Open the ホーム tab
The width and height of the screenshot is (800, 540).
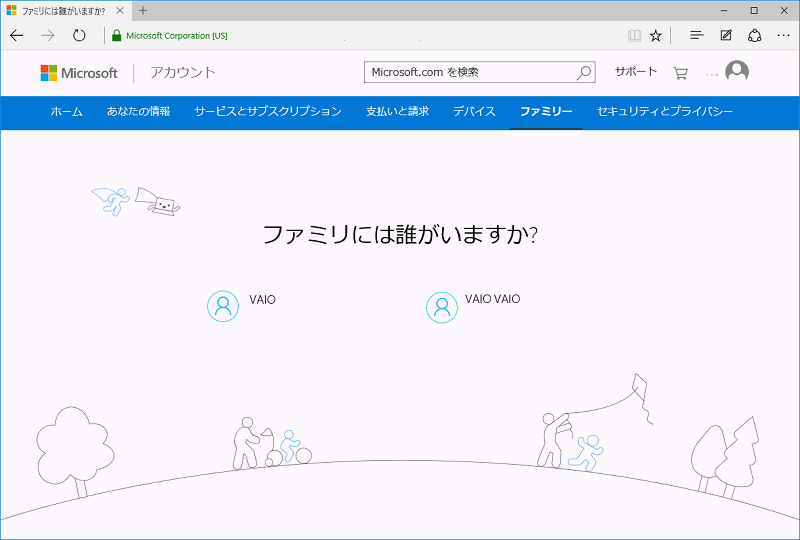[66, 111]
